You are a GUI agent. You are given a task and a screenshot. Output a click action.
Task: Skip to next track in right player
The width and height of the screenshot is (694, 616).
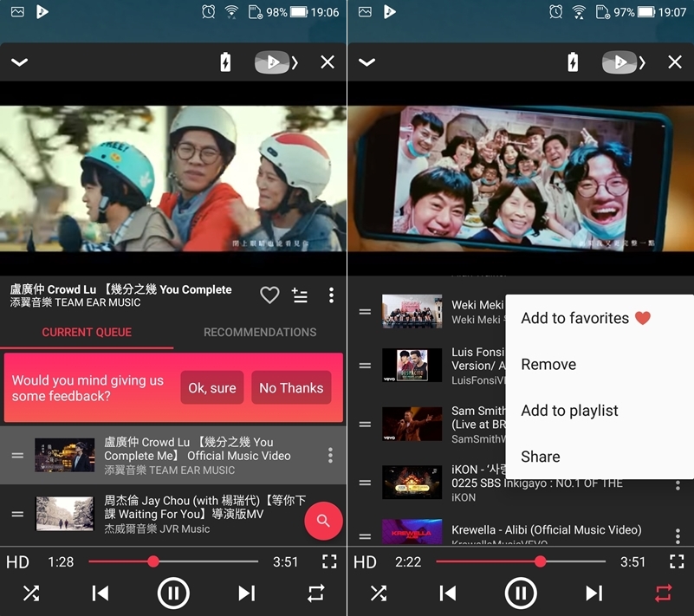(x=594, y=593)
